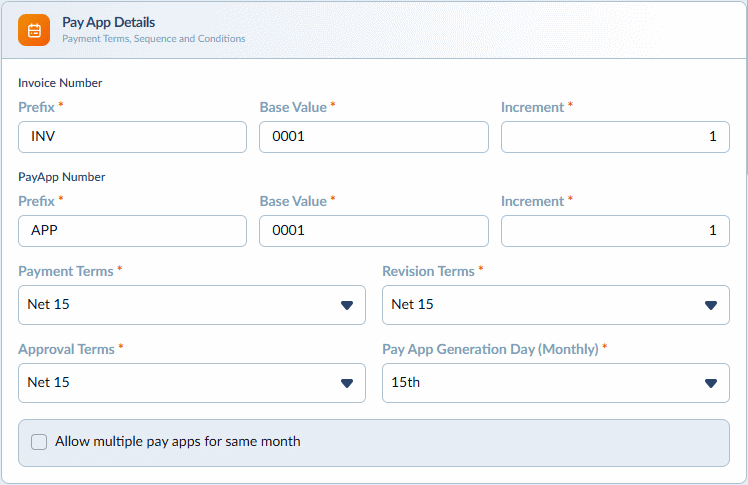Click the PayApp Number Increment field

pos(615,231)
